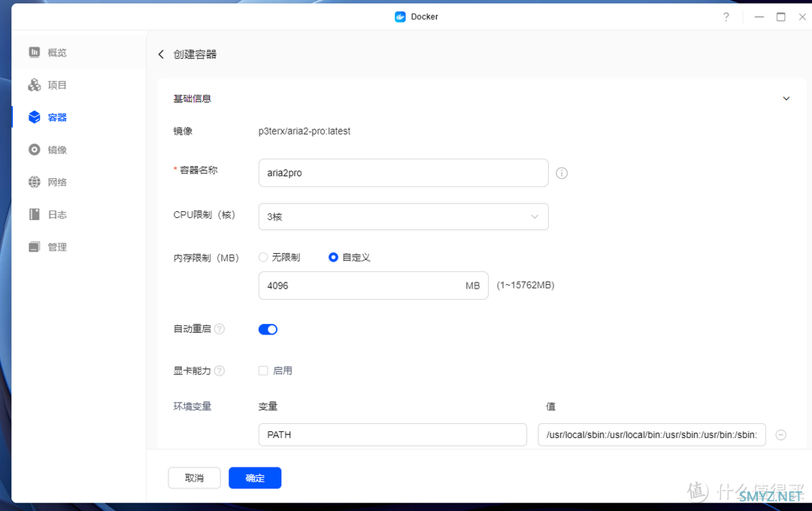
Task: Open 项目 in the sidebar menu
Action: click(x=79, y=85)
